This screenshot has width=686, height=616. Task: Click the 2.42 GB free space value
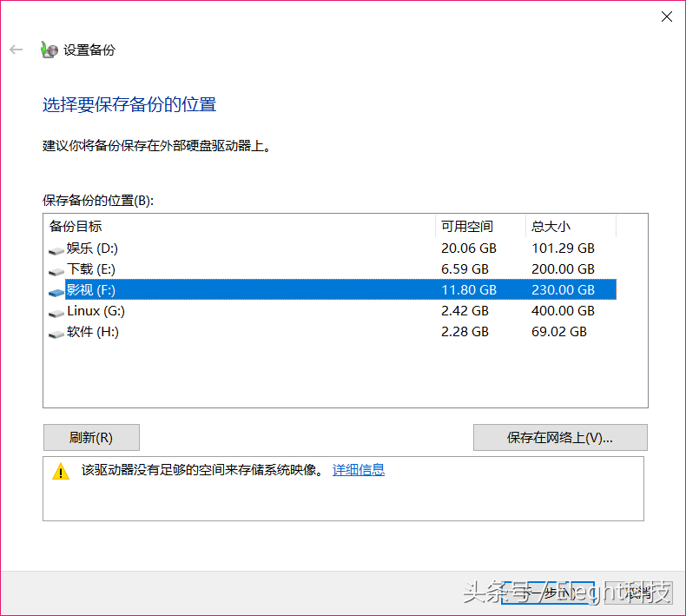pos(465,311)
